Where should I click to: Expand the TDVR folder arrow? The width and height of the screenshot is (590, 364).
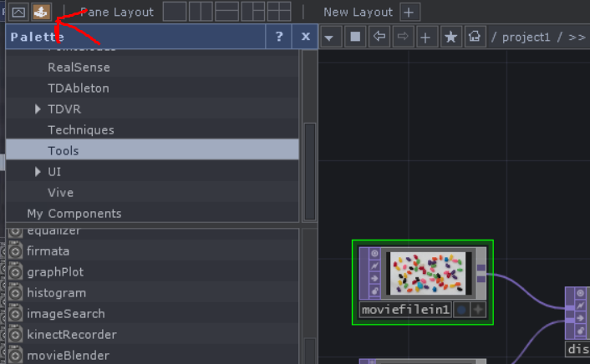(38, 109)
